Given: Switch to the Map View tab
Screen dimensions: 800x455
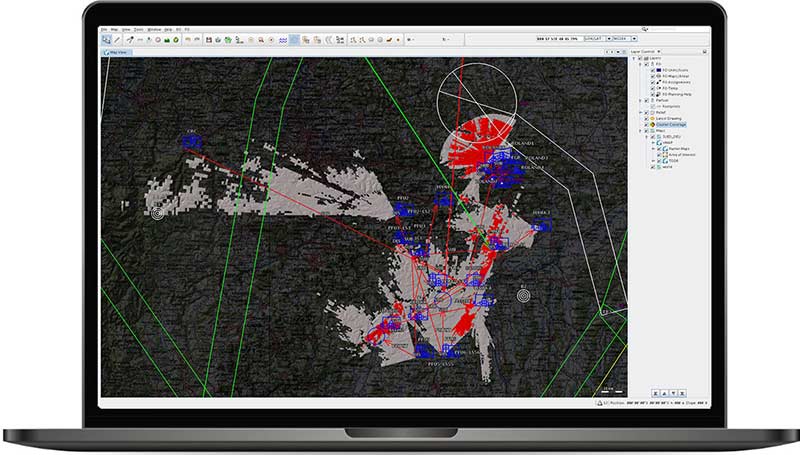Looking at the screenshot, I should point(117,51).
